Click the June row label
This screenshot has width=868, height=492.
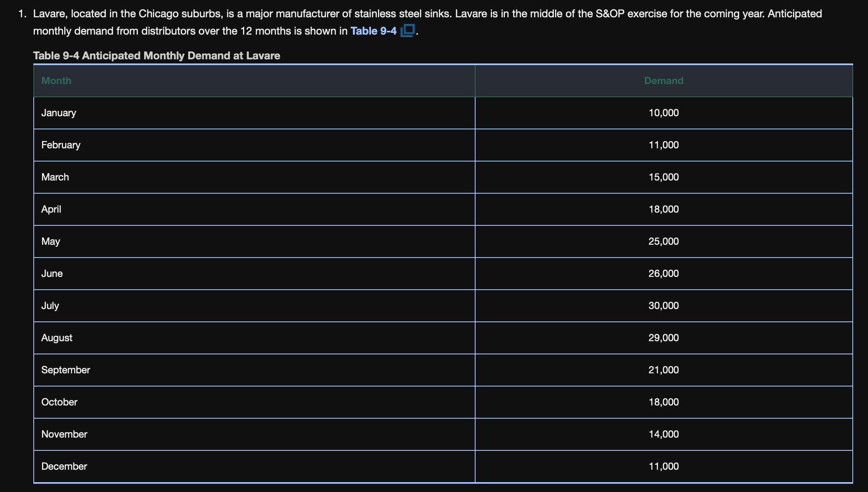tap(52, 274)
